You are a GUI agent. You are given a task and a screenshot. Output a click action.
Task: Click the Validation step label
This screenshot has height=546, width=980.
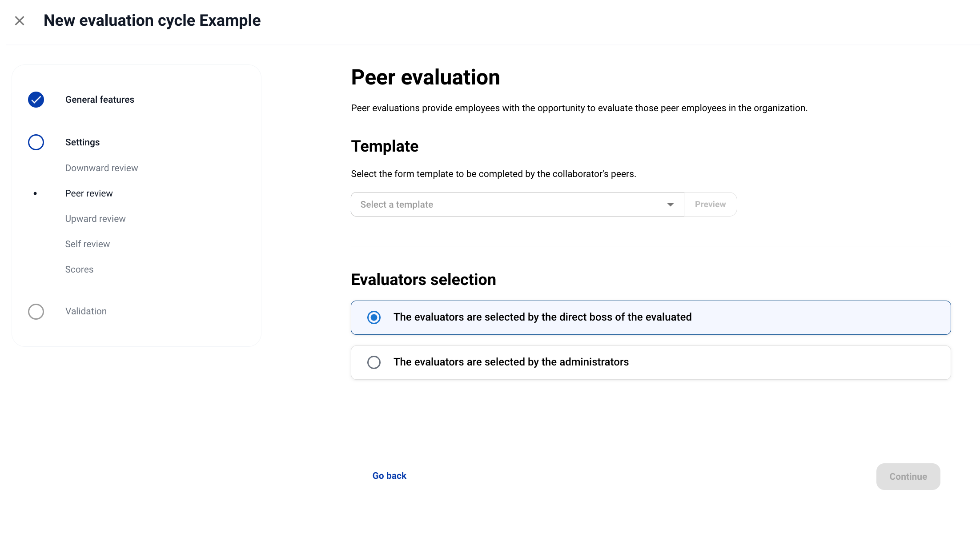click(86, 311)
